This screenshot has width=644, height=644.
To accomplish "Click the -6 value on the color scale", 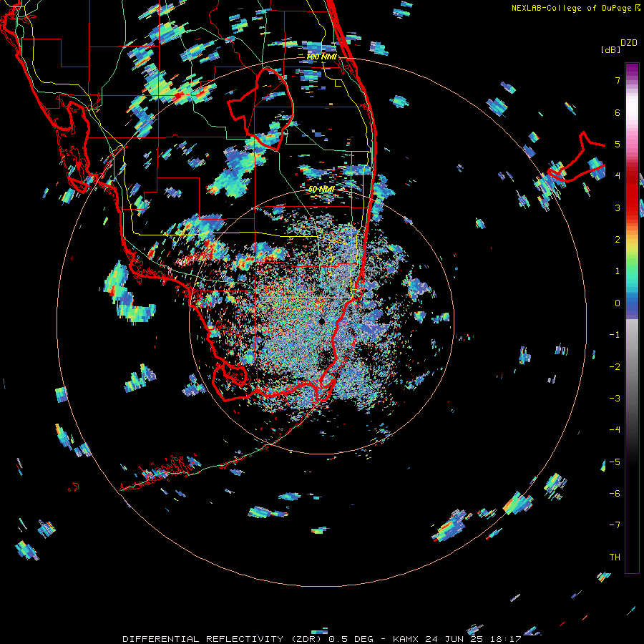I will (x=615, y=494).
